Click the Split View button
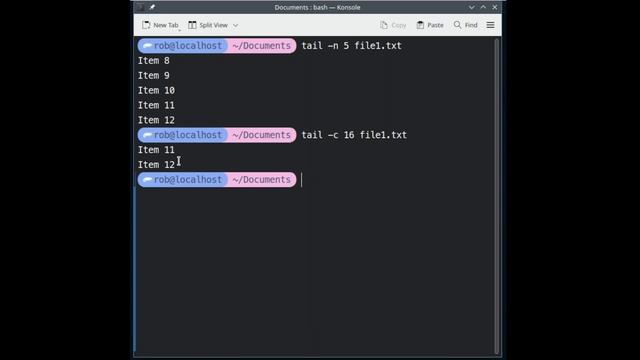Screen dimensions: 640x360 coord(208,25)
